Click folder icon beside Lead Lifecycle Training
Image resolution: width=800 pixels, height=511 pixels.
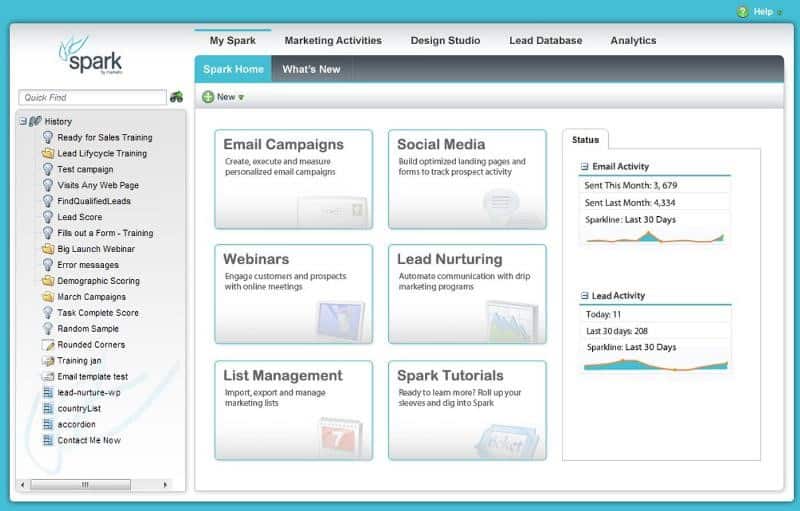pyautogui.click(x=48, y=153)
